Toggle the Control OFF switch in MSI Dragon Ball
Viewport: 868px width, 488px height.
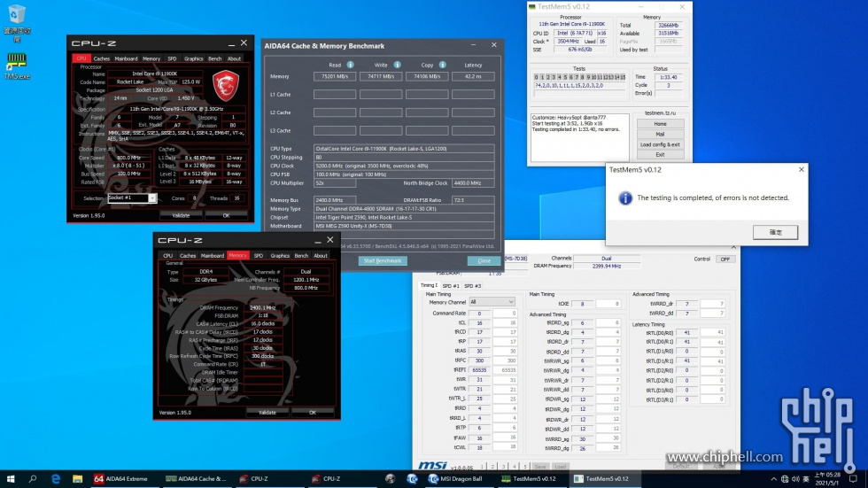tap(725, 259)
